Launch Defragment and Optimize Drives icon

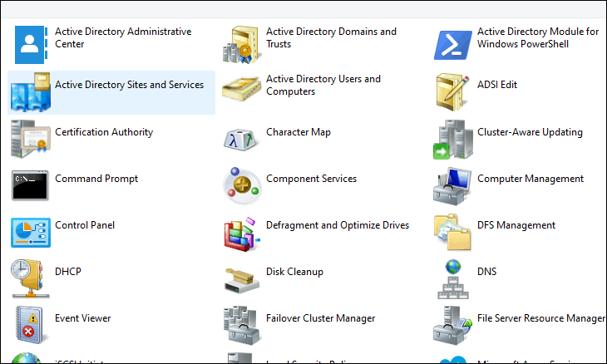pos(242,234)
